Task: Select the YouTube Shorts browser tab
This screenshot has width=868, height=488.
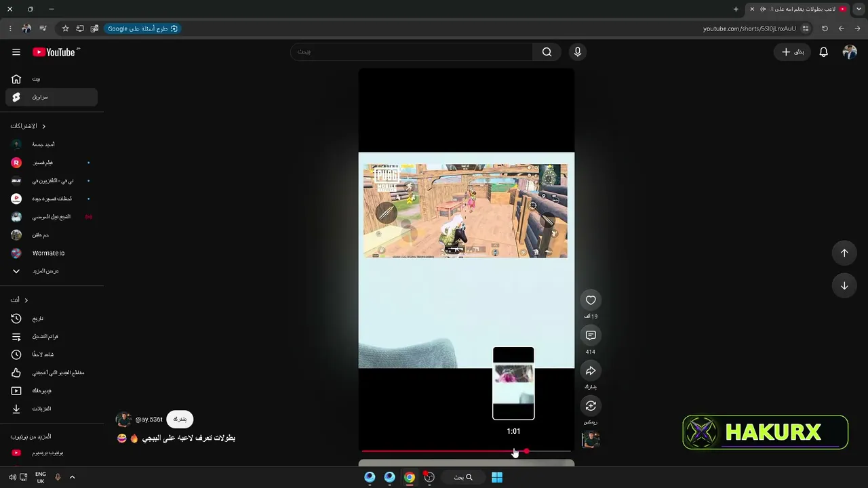Action: click(797, 9)
